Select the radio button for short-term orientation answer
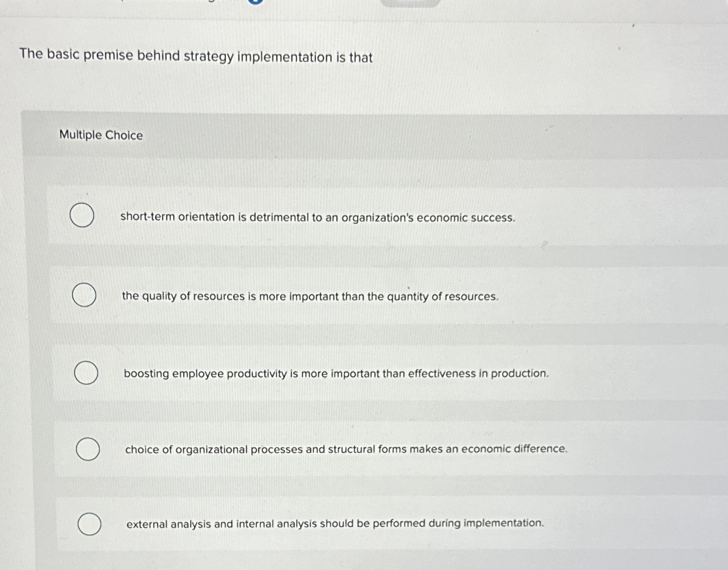728x570 pixels. click(82, 216)
